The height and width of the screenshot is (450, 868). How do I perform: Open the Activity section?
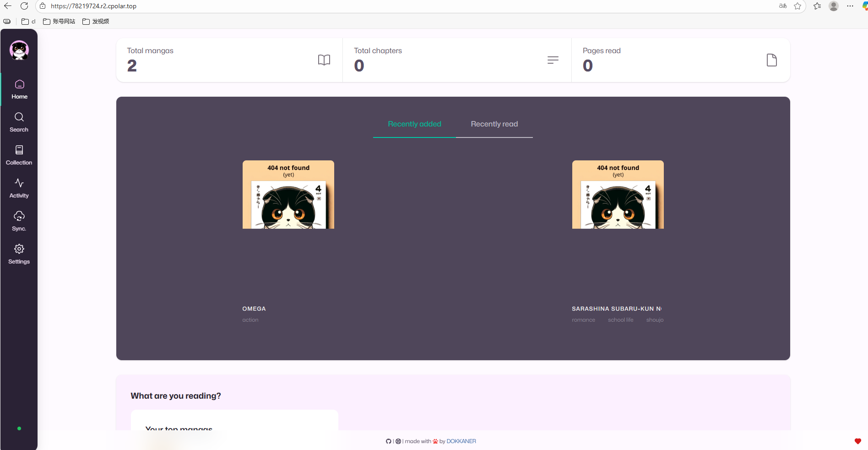(19, 188)
